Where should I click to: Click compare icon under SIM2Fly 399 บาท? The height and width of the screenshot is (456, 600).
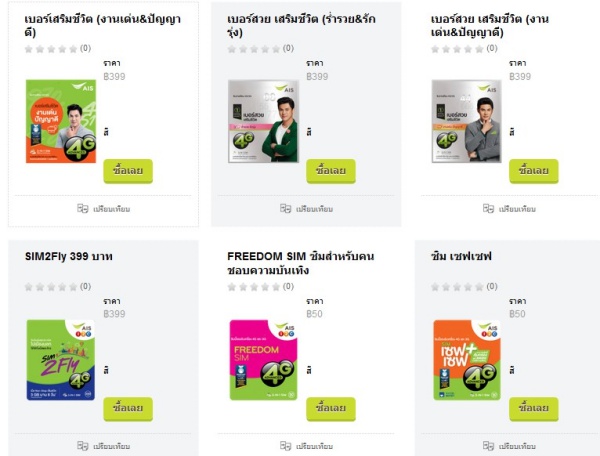coord(82,446)
